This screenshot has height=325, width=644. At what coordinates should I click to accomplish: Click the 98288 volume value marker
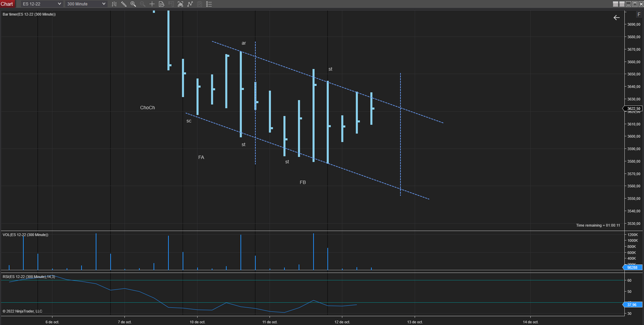coord(632,267)
